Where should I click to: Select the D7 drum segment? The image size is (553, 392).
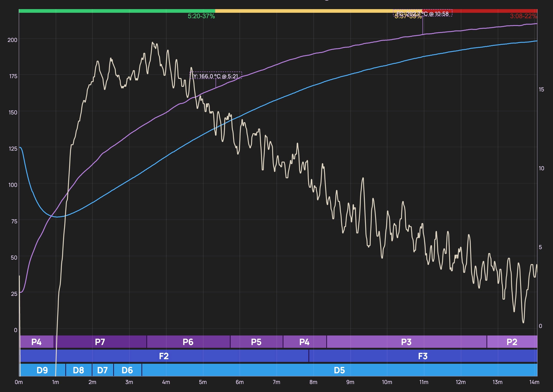pos(103,370)
